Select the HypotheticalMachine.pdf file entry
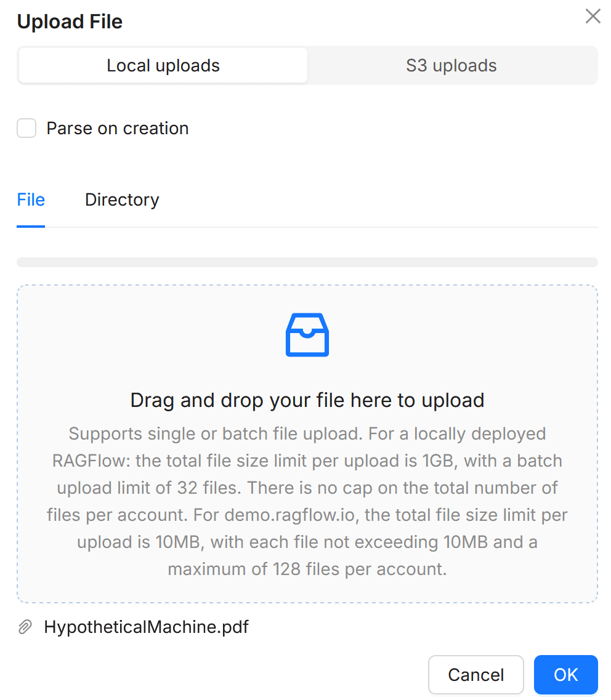Image resolution: width=611 pixels, height=700 pixels. pos(146,626)
